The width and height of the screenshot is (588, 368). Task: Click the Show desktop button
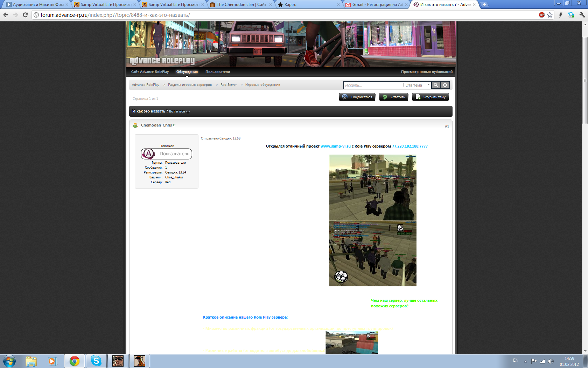(x=585, y=361)
